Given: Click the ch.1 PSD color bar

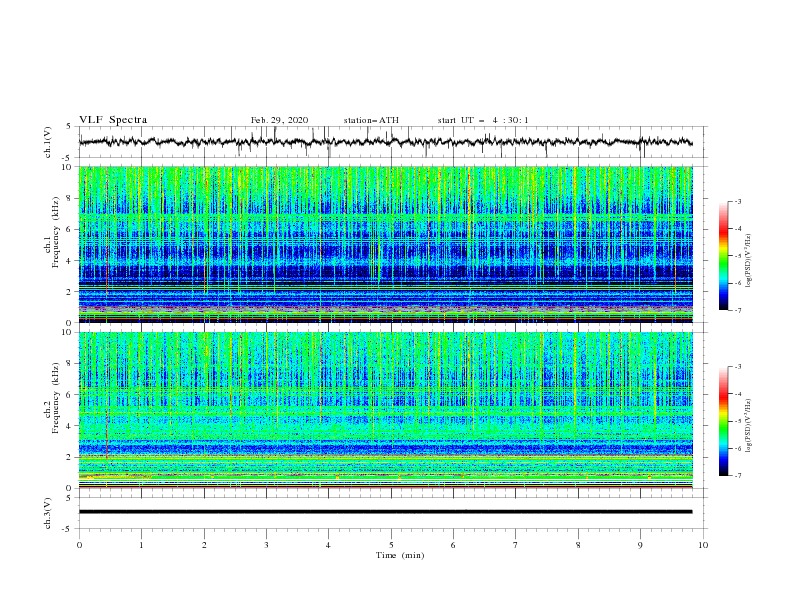Looking at the screenshot, I should pyautogui.click(x=723, y=256).
